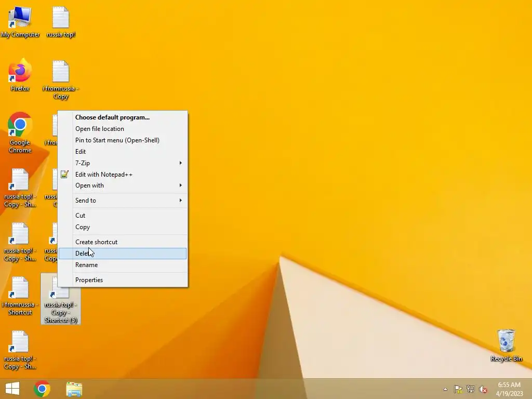Expand the 'Send to' submenu
Image resolution: width=532 pixels, height=399 pixels.
tap(123, 201)
